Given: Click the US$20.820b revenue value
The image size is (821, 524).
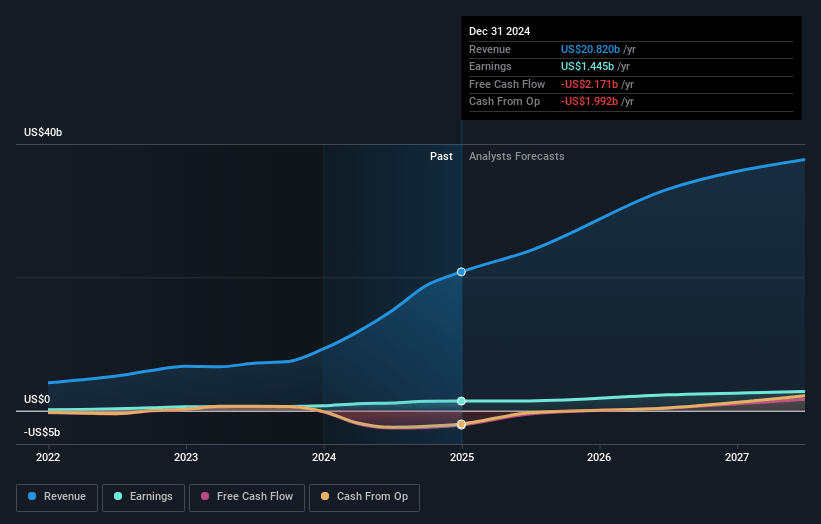Looking at the screenshot, I should 591,49.
